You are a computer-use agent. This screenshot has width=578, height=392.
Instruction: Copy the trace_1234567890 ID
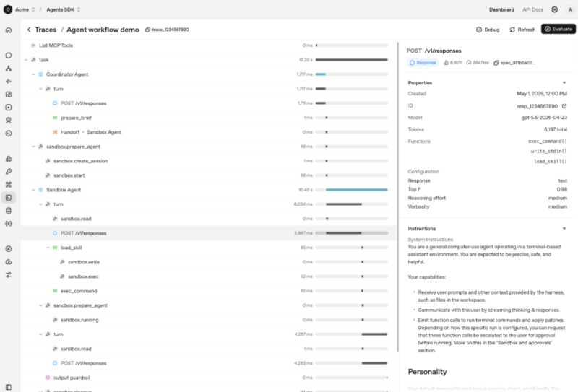pos(147,30)
